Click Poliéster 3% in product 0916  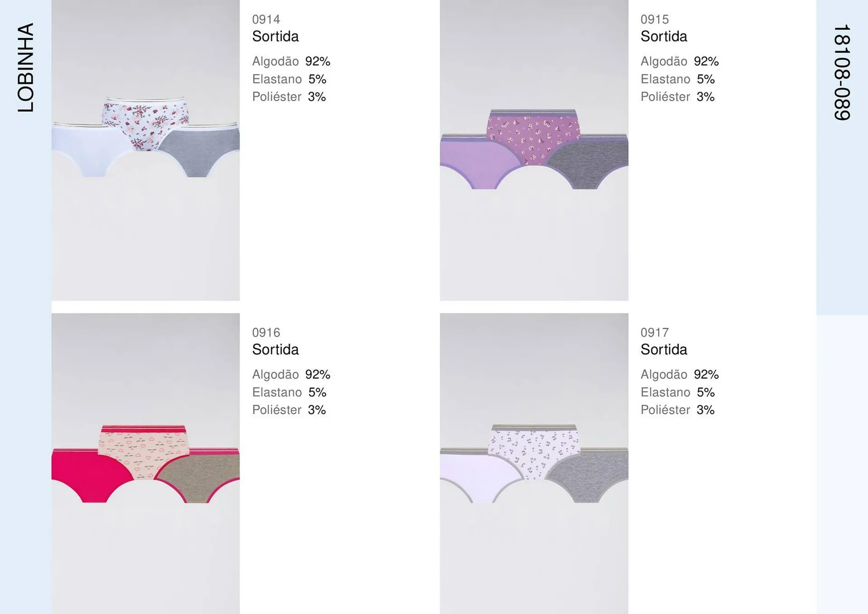pos(289,410)
